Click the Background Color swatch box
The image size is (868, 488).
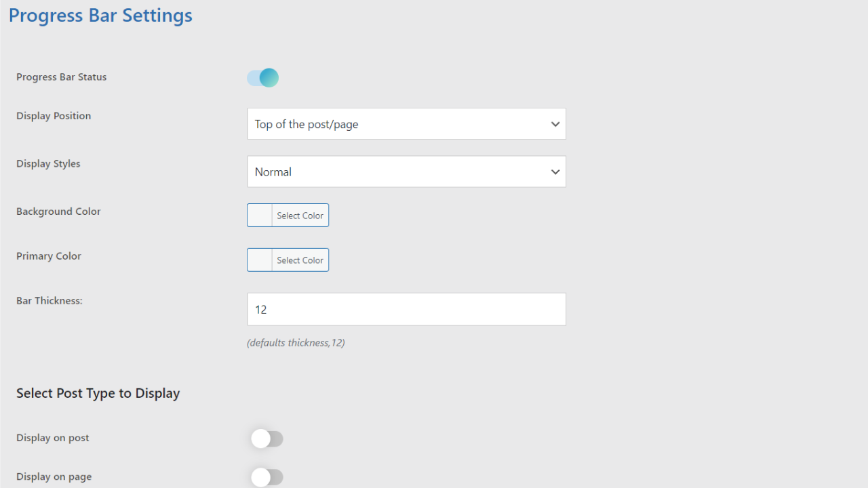point(260,216)
